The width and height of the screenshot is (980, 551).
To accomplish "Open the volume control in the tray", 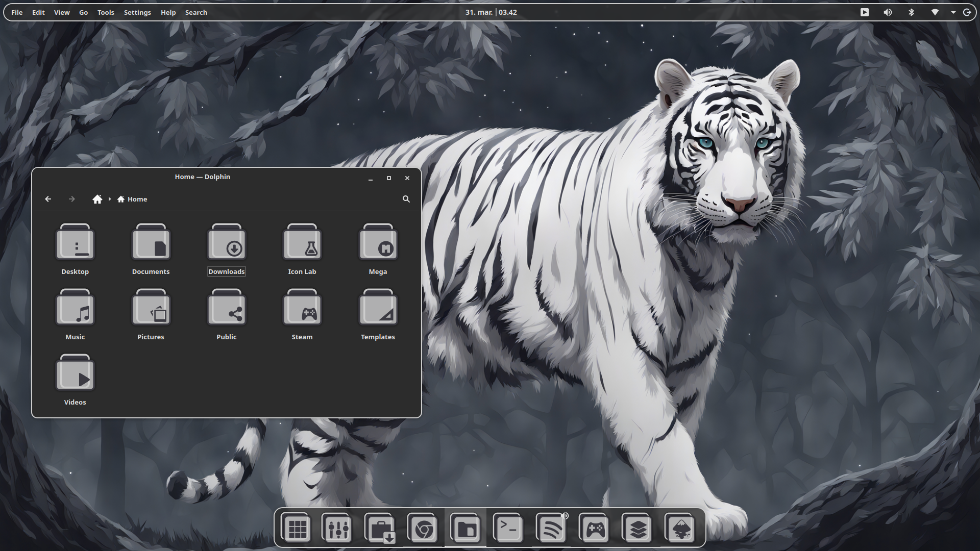I will click(888, 12).
